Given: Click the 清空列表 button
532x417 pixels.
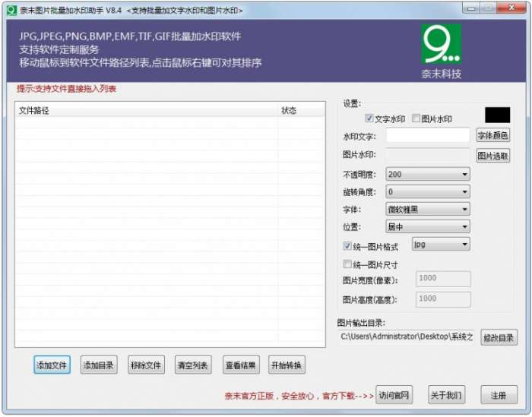Looking at the screenshot, I should click(x=193, y=365).
